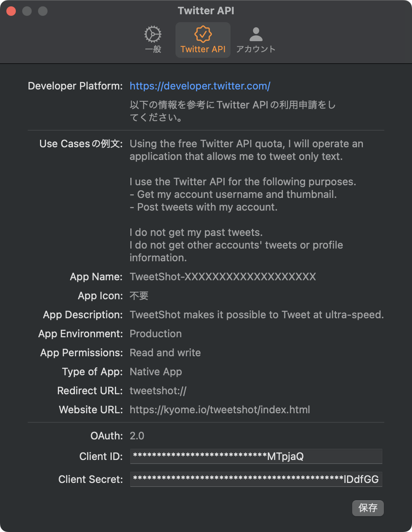Click the Native App type value
The width and height of the screenshot is (412, 532).
pyautogui.click(x=156, y=372)
